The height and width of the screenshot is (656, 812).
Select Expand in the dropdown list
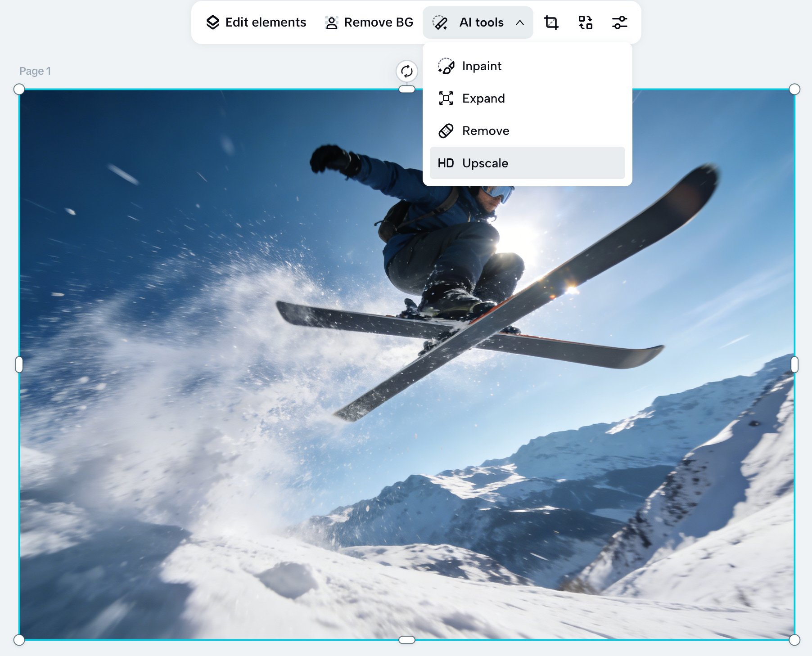coord(483,98)
